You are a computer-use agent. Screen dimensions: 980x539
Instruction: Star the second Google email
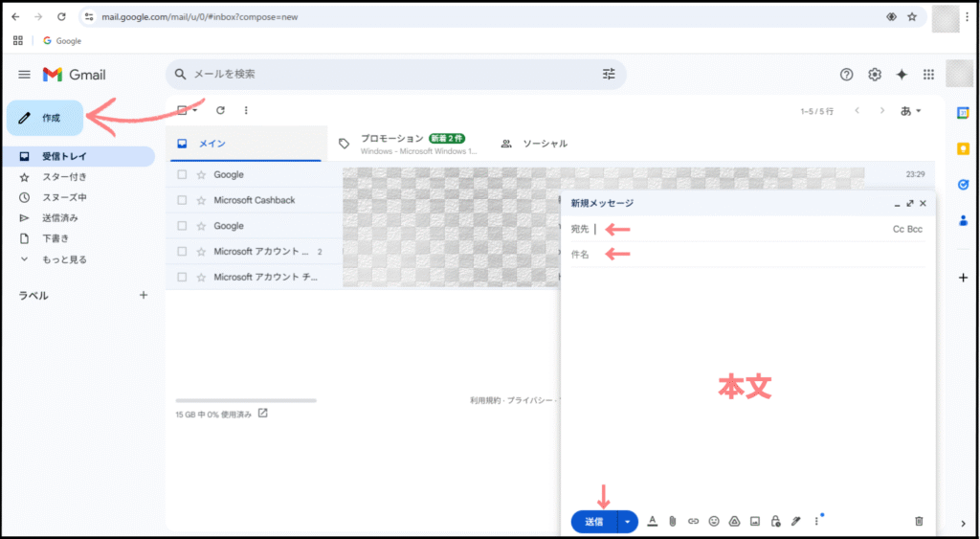(201, 226)
